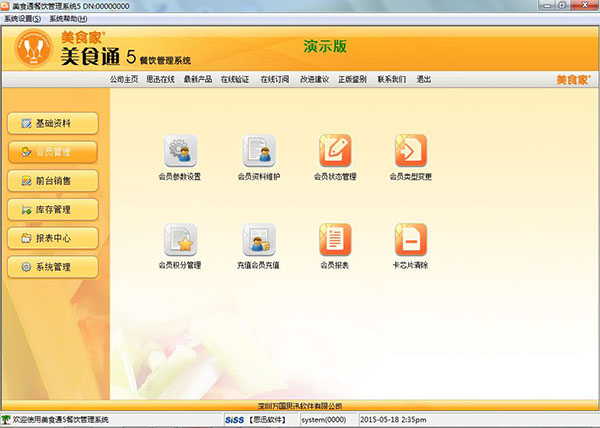Open the 改进建议 link

(x=315, y=79)
